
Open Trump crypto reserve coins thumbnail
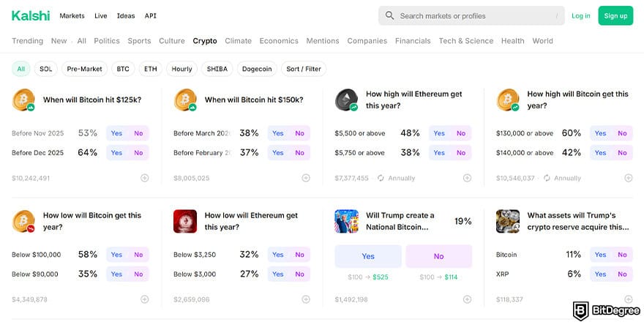pos(508,221)
